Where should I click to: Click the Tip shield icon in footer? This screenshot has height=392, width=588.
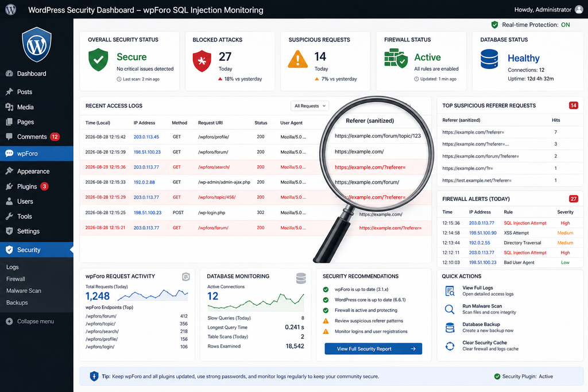tap(94, 376)
